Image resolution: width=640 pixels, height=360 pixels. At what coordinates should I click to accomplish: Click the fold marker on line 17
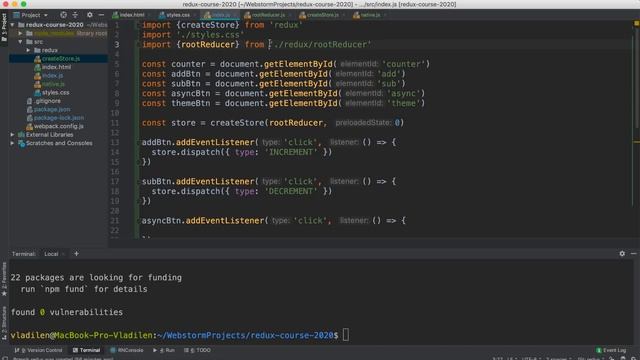point(138,182)
